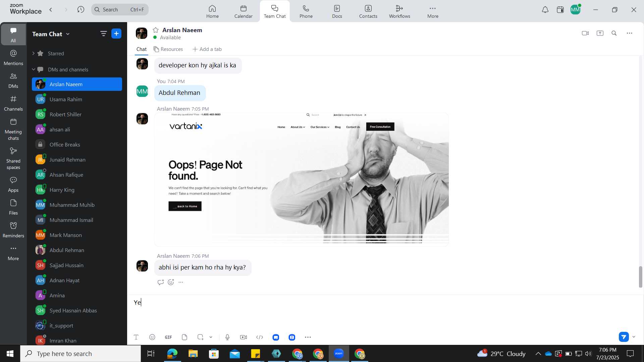Screen dimensions: 644x362
Task: Open chat with Muhammad Ismail
Action: 77,220
